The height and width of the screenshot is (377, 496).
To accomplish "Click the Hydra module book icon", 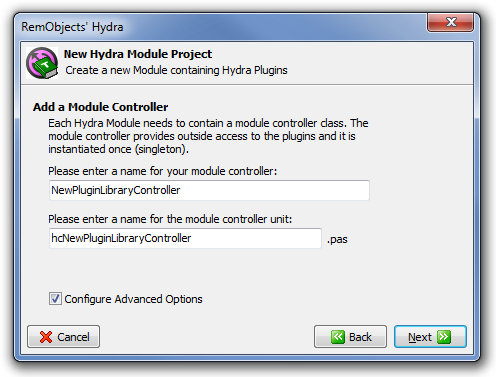I will (42, 63).
